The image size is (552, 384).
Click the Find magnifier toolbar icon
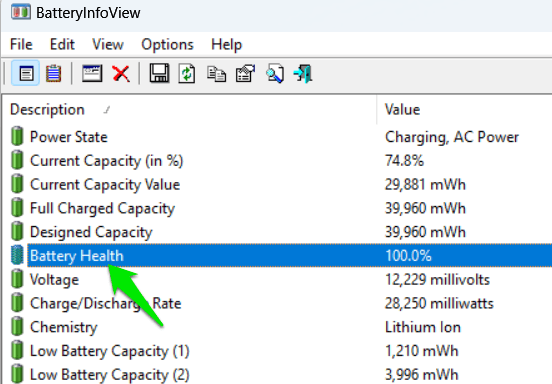(275, 73)
